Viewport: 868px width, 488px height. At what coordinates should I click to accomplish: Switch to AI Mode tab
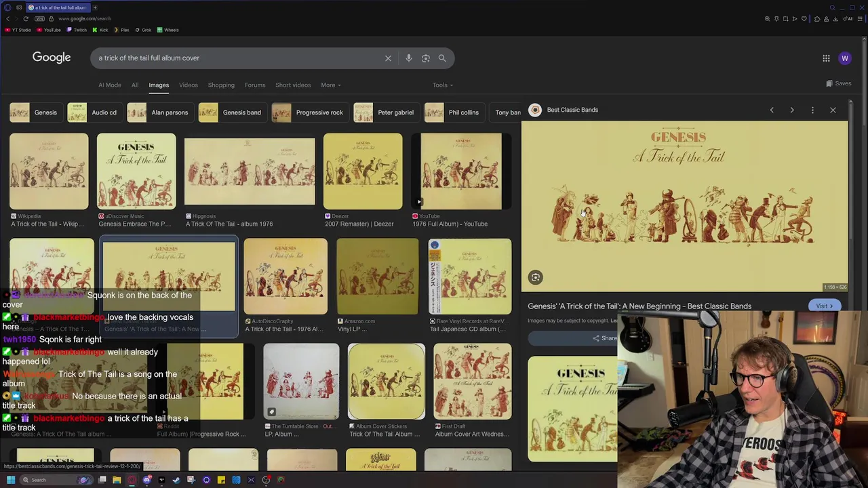pyautogui.click(x=110, y=85)
